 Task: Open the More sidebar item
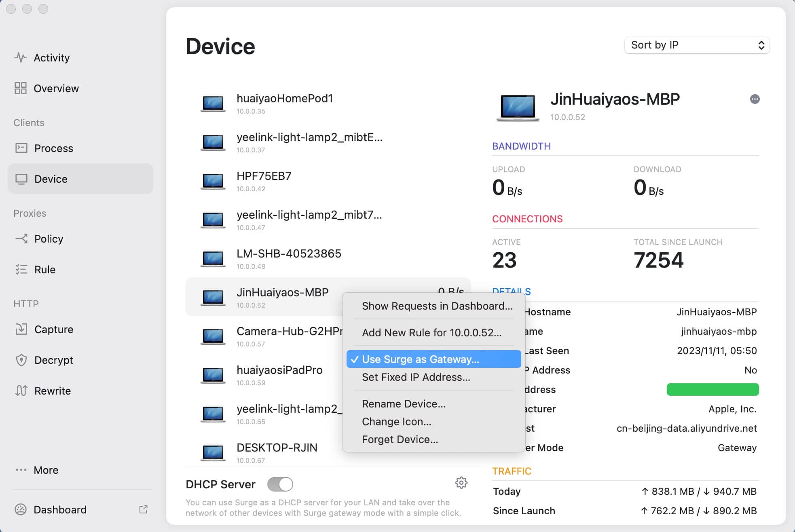(x=80, y=470)
